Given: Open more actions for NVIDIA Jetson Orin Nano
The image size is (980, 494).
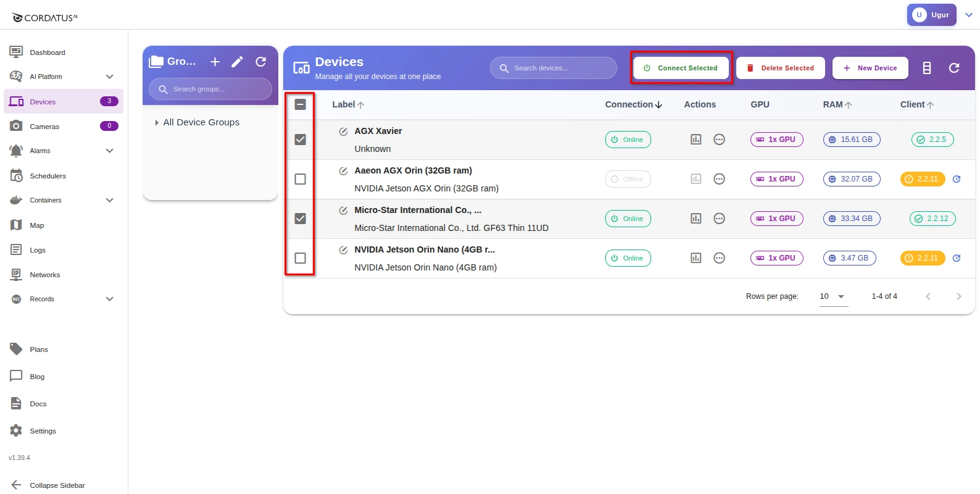Looking at the screenshot, I should pyautogui.click(x=719, y=258).
